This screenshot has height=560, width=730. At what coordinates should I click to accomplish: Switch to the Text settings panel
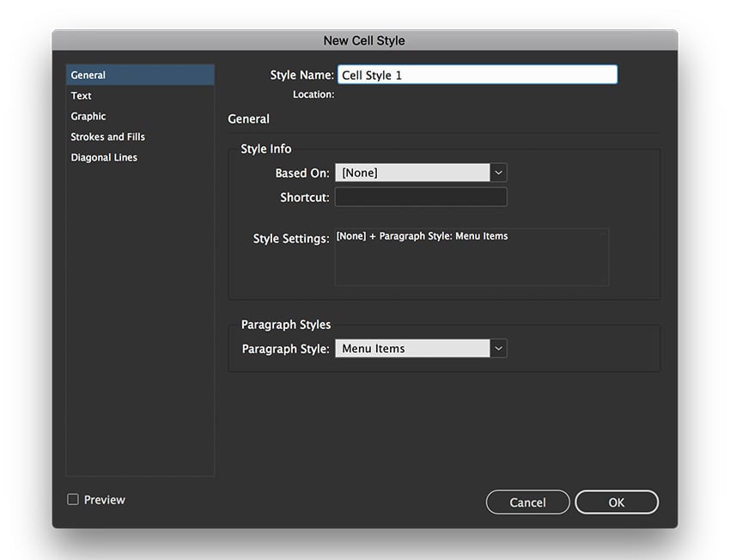tap(81, 95)
